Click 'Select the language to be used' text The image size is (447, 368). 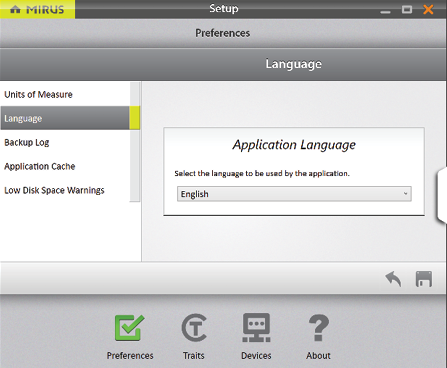(262, 173)
